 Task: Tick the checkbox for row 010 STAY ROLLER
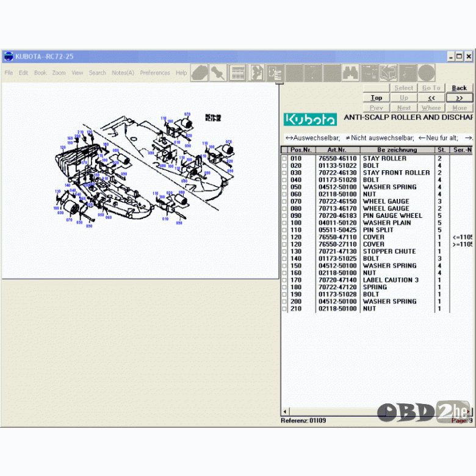coord(284,159)
